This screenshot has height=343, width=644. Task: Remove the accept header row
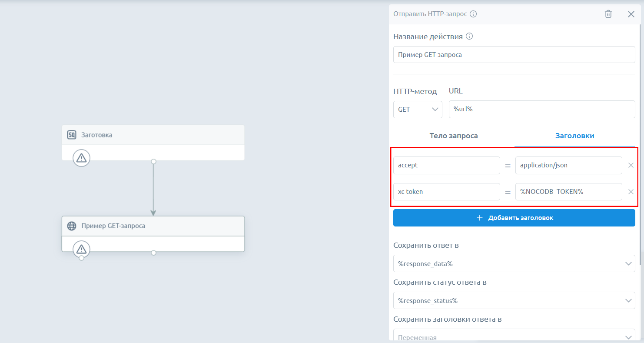631,165
